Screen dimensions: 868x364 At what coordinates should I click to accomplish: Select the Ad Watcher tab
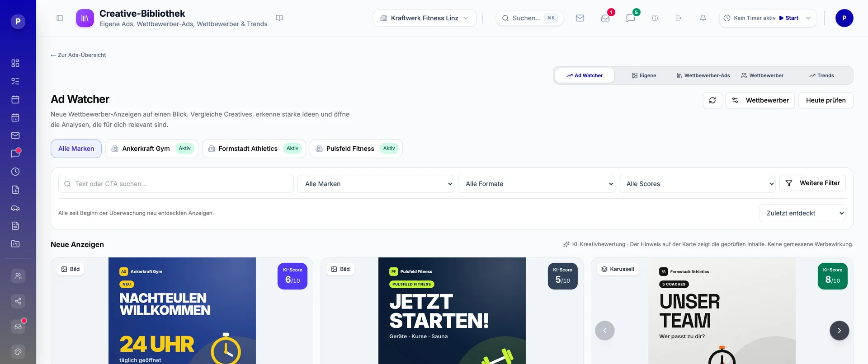[x=585, y=75]
